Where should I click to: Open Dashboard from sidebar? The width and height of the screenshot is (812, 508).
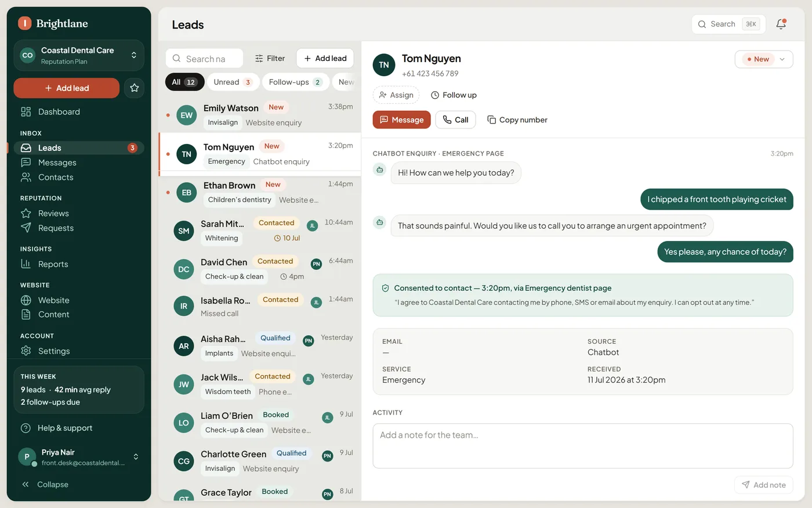(x=79, y=111)
